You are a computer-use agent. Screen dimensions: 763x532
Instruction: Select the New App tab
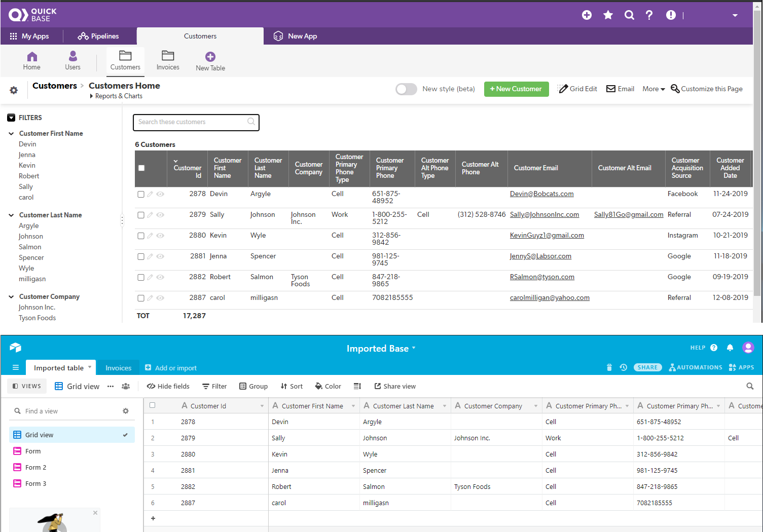tap(296, 36)
